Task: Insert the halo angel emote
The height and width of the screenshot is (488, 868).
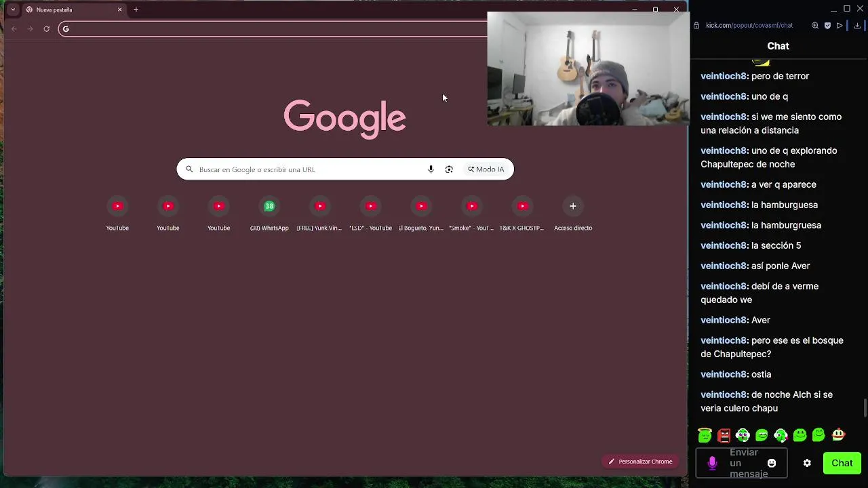Action: click(x=705, y=435)
